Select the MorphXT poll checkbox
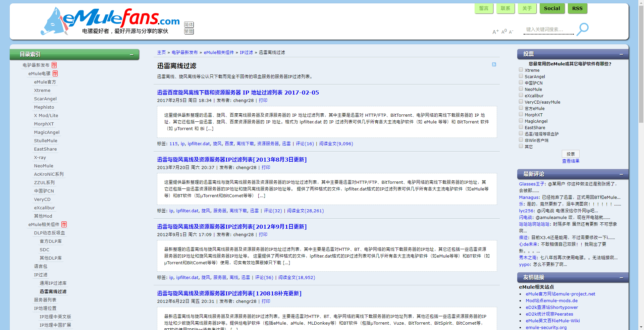The image size is (644, 330). point(521,114)
